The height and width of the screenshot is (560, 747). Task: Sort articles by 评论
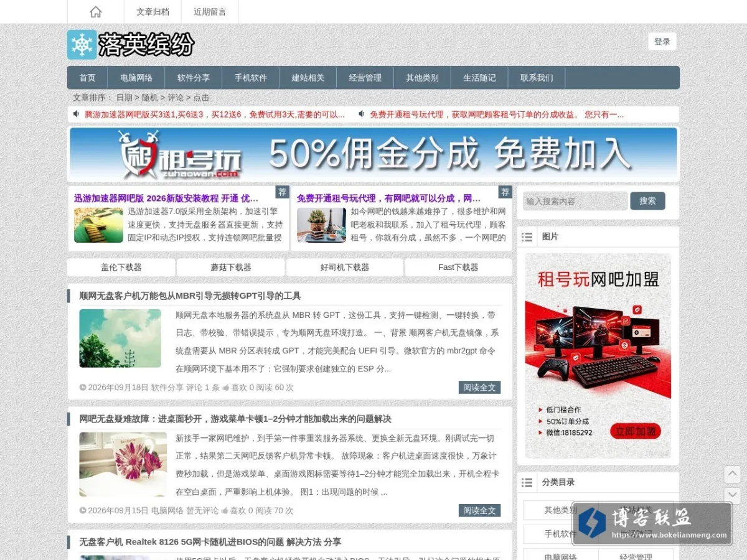[176, 98]
